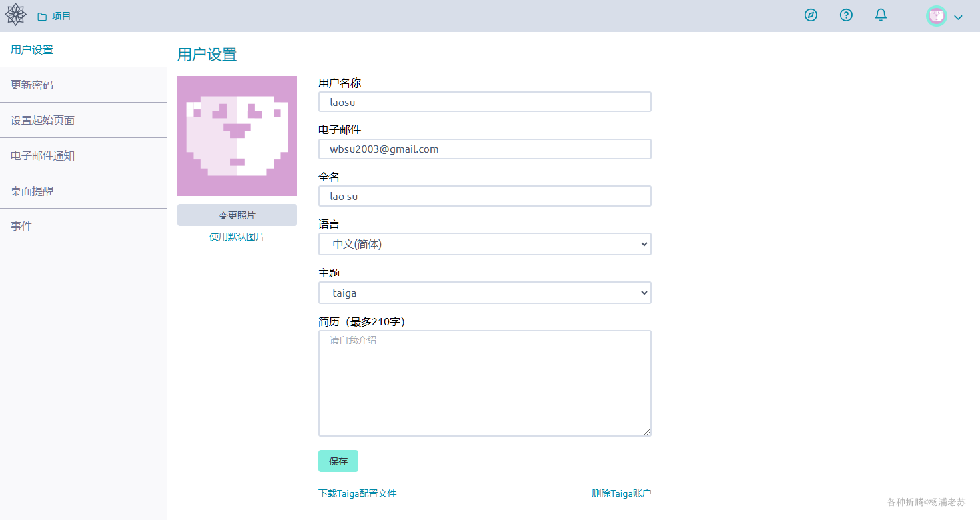Select 用户设置 in the sidebar

pyautogui.click(x=83, y=49)
